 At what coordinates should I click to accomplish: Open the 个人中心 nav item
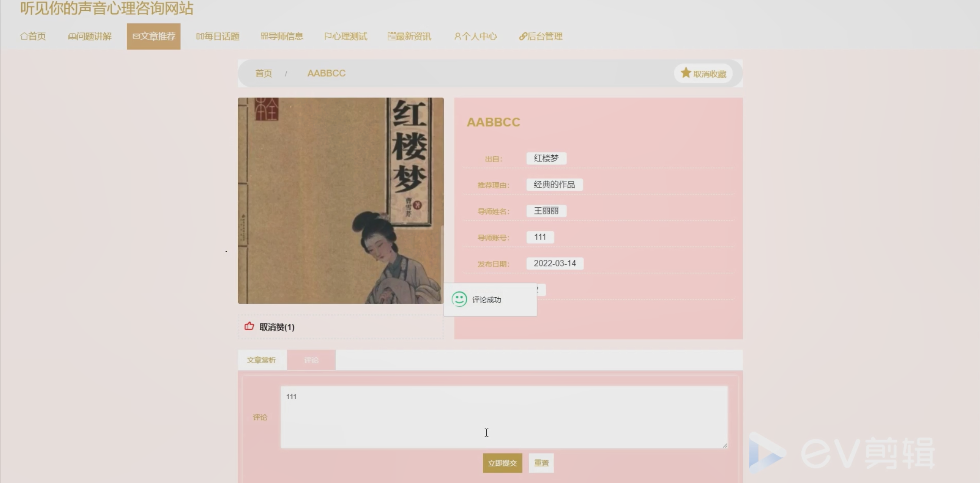click(x=475, y=36)
